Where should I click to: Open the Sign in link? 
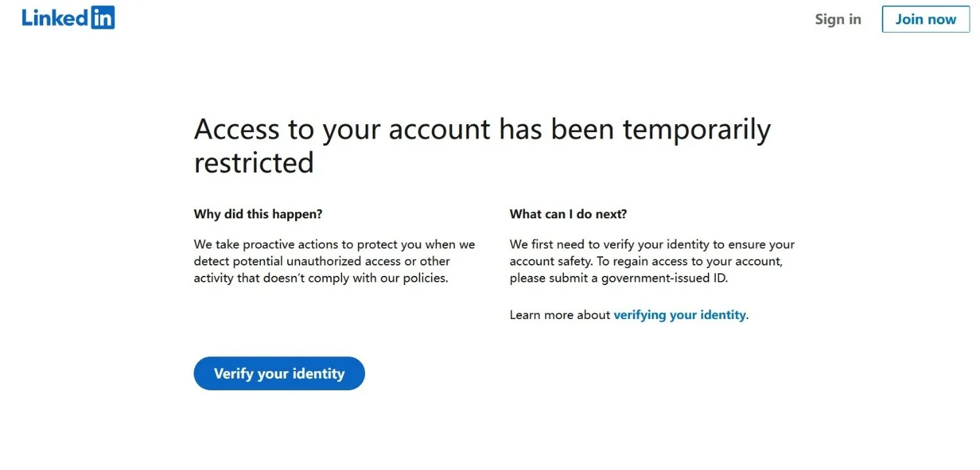(838, 19)
